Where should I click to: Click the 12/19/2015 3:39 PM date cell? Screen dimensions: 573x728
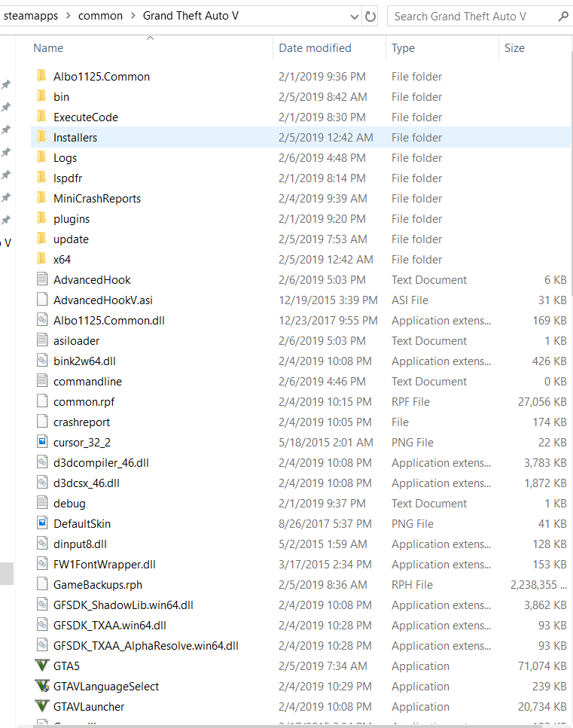pyautogui.click(x=328, y=300)
